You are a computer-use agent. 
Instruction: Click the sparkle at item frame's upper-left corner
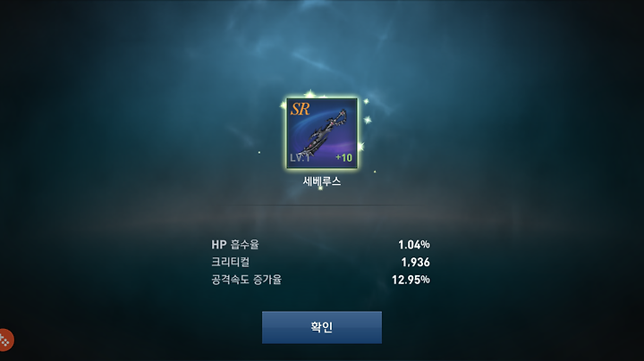(x=283, y=105)
